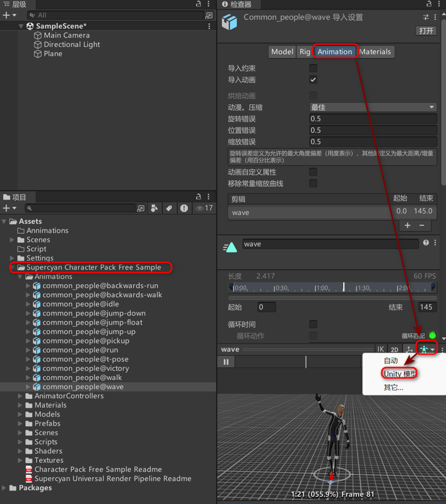Pause the wave animation preview

226,362
